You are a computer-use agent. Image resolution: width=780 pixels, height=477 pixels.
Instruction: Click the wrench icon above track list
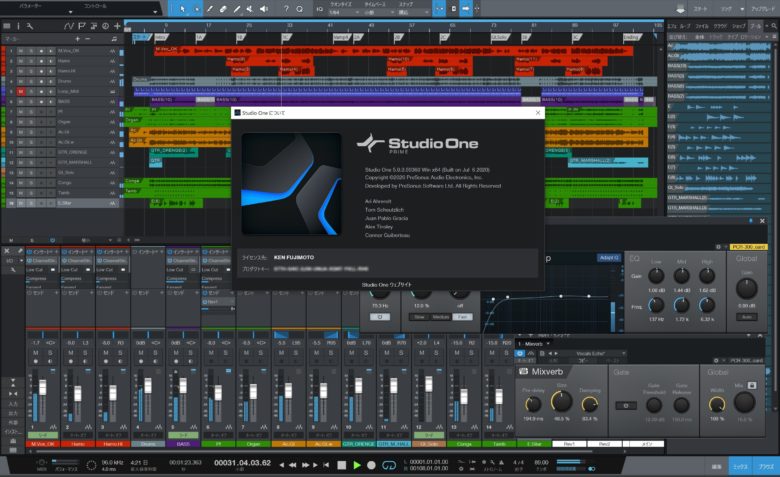coord(30,26)
